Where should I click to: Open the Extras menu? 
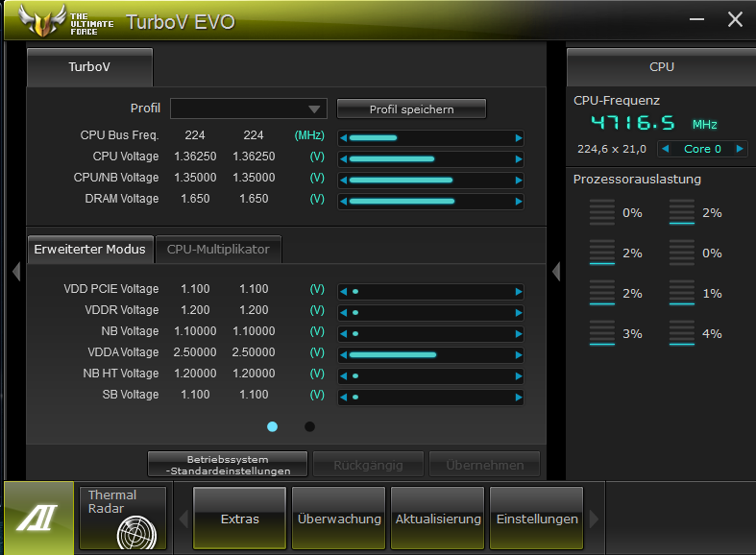(239, 519)
